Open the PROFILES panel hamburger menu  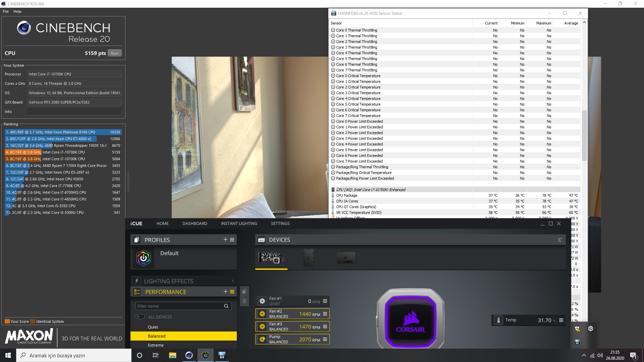click(x=232, y=240)
